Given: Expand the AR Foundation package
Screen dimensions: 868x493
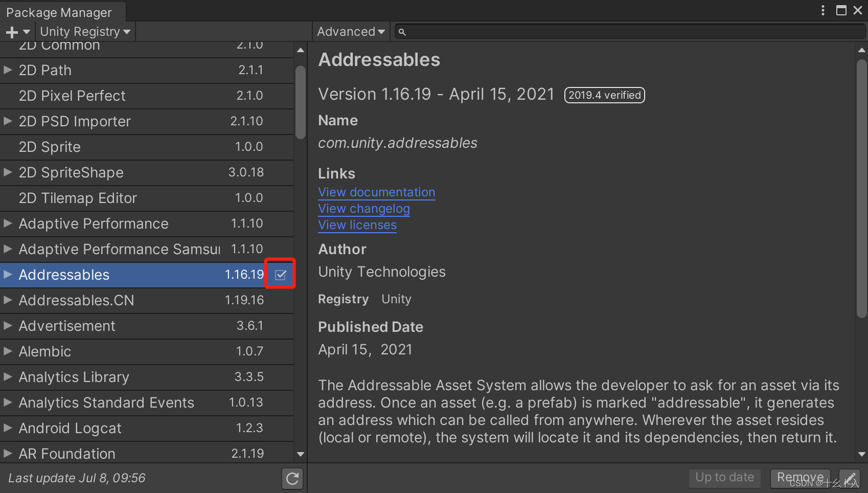Looking at the screenshot, I should (8, 453).
